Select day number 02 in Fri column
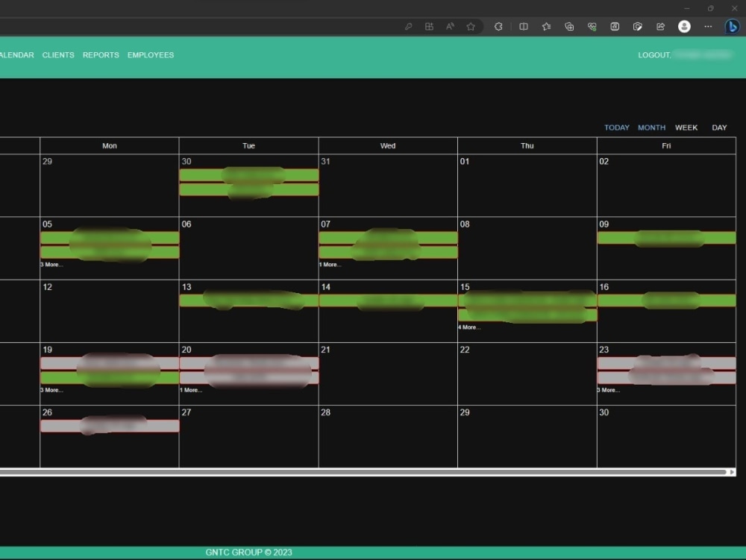This screenshot has height=560, width=746. point(604,162)
